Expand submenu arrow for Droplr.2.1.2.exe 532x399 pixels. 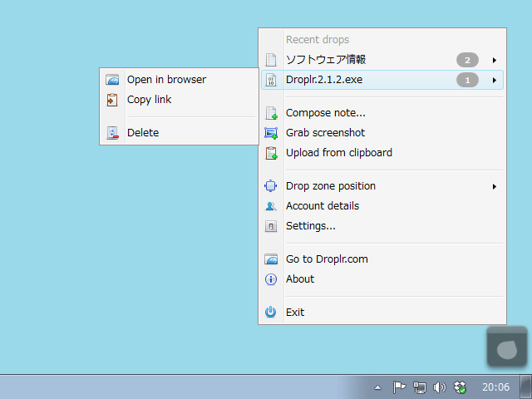point(495,81)
